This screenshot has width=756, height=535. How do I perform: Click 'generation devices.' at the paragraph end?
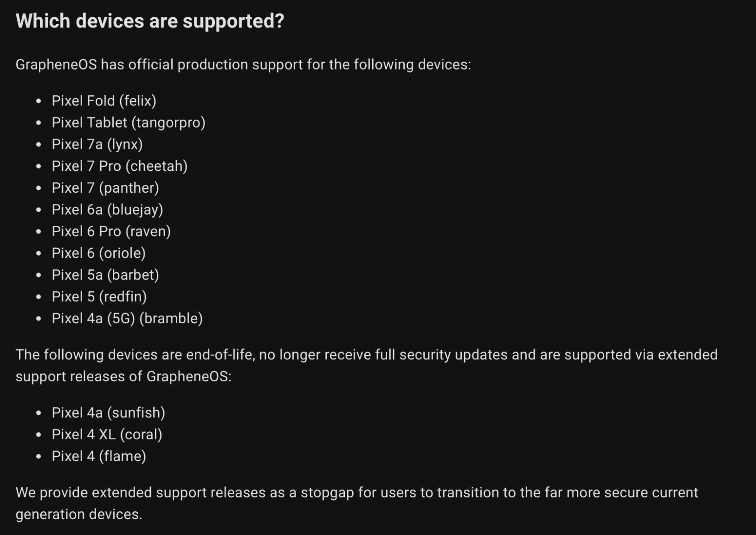point(79,515)
